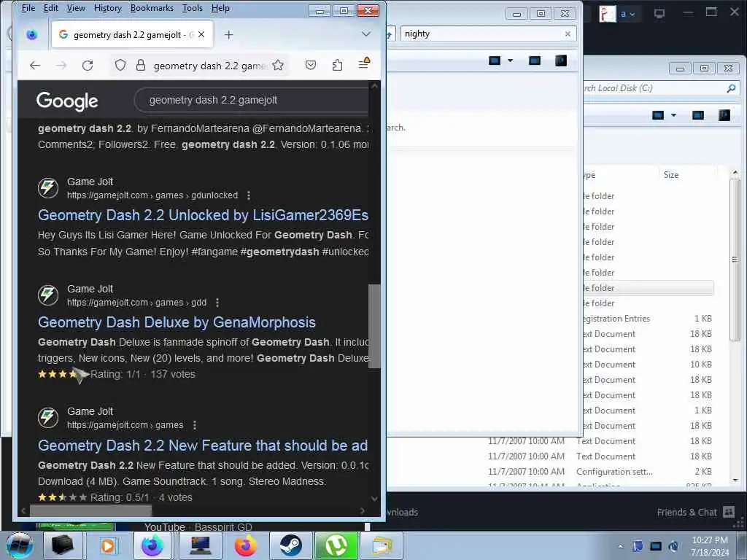Viewport: 747px width, 560px height.
Task: Open Geometry Dash 2.2 New Feature result
Action: click(203, 446)
